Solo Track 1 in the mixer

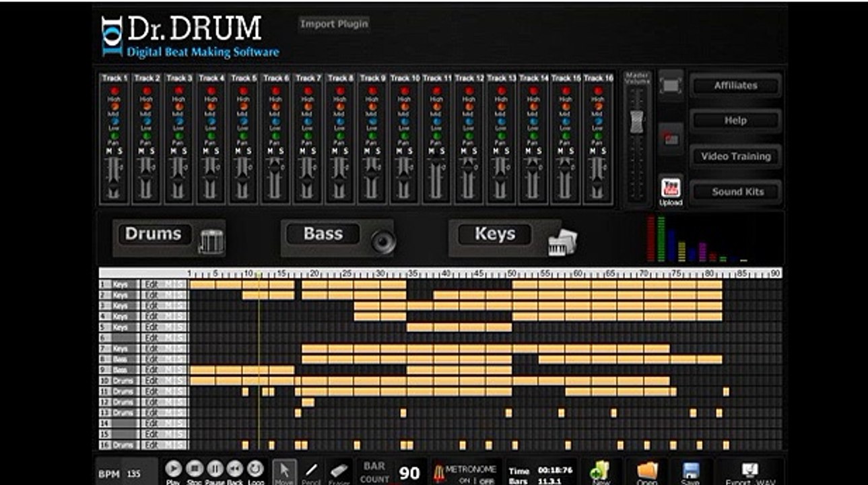[120, 152]
